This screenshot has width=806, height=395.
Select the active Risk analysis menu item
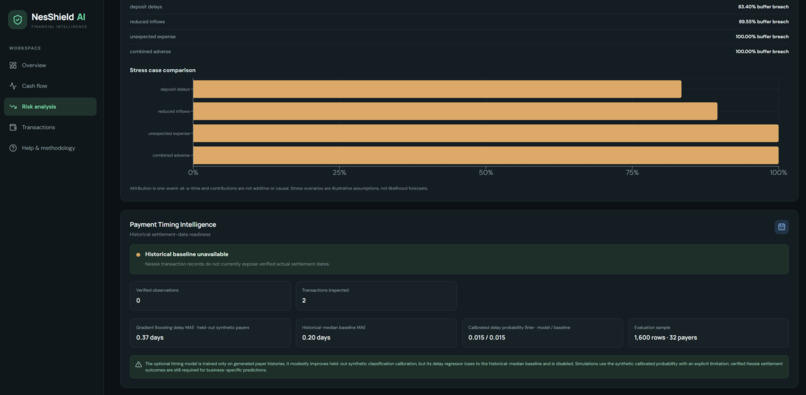(x=50, y=106)
